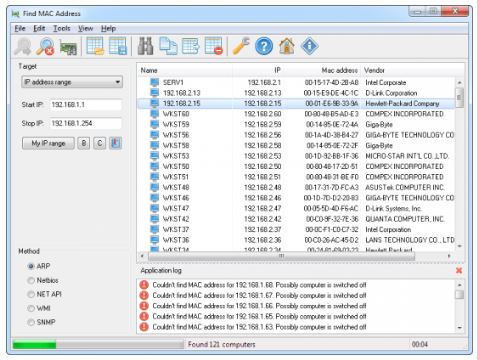This screenshot has width=477, height=360.
Task: Click the My IP range button
Action: click(48, 143)
